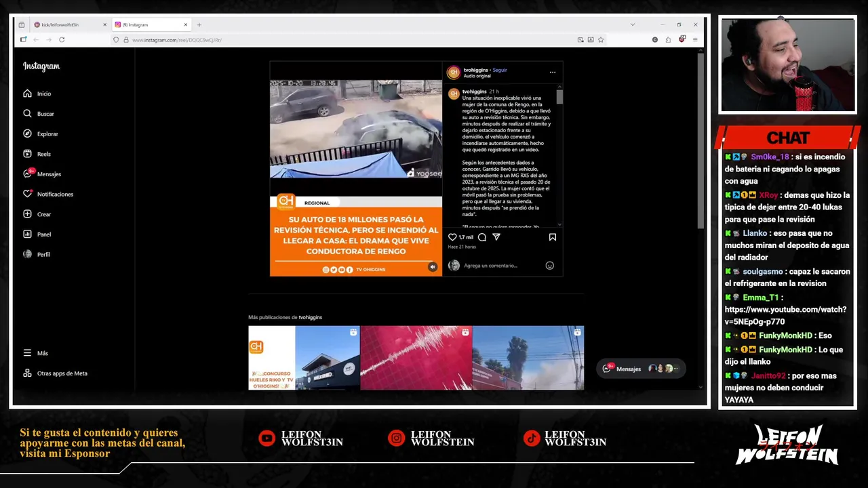Open tvohiggins link under Más publicaciones
868x488 pixels.
310,317
